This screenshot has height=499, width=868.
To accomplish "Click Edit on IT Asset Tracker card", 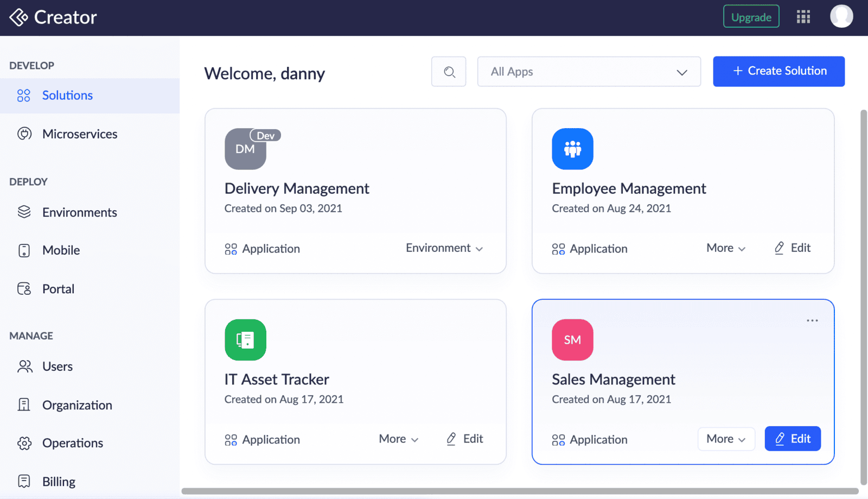I will click(x=465, y=439).
